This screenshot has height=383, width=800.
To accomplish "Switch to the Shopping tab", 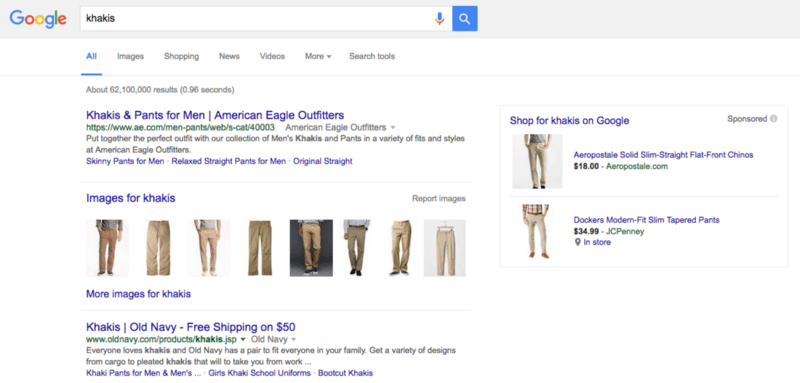I will point(181,57).
